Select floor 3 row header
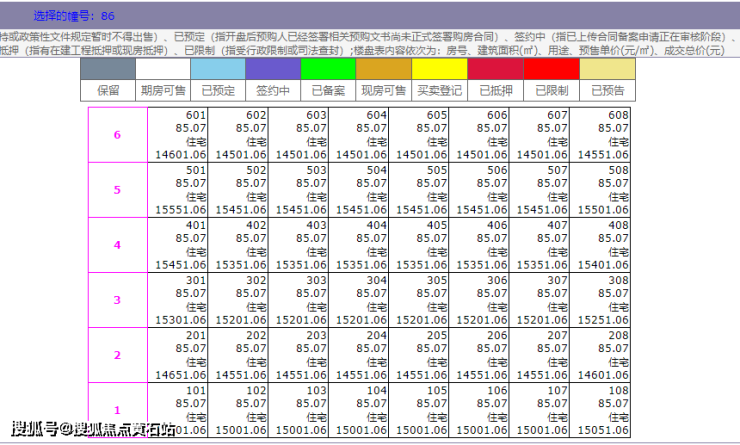 118,300
